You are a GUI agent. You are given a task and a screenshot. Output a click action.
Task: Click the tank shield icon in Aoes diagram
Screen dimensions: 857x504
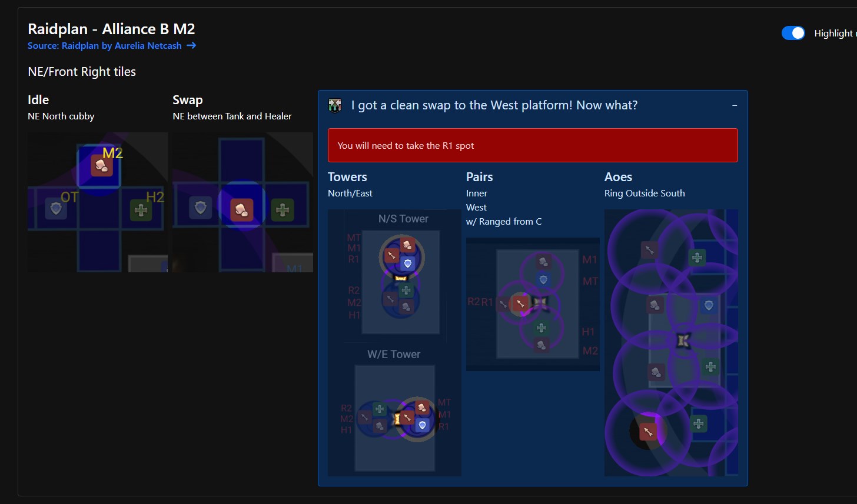[709, 305]
